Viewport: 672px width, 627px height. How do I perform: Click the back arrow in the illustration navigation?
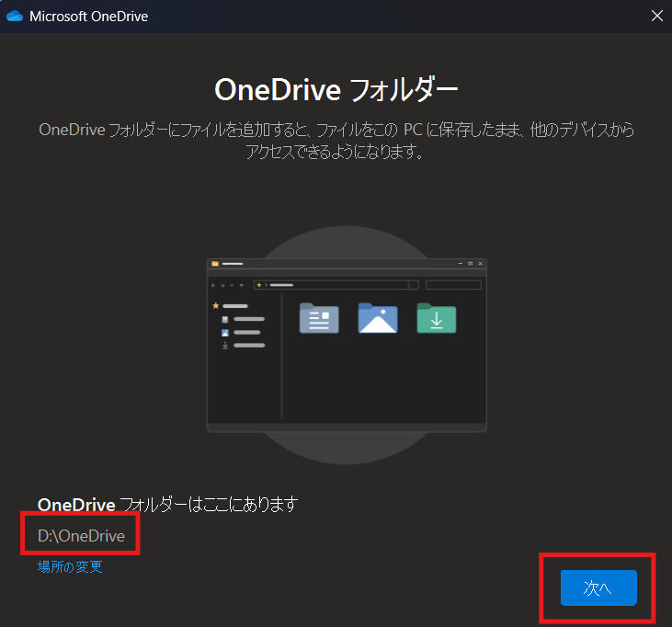click(213, 285)
